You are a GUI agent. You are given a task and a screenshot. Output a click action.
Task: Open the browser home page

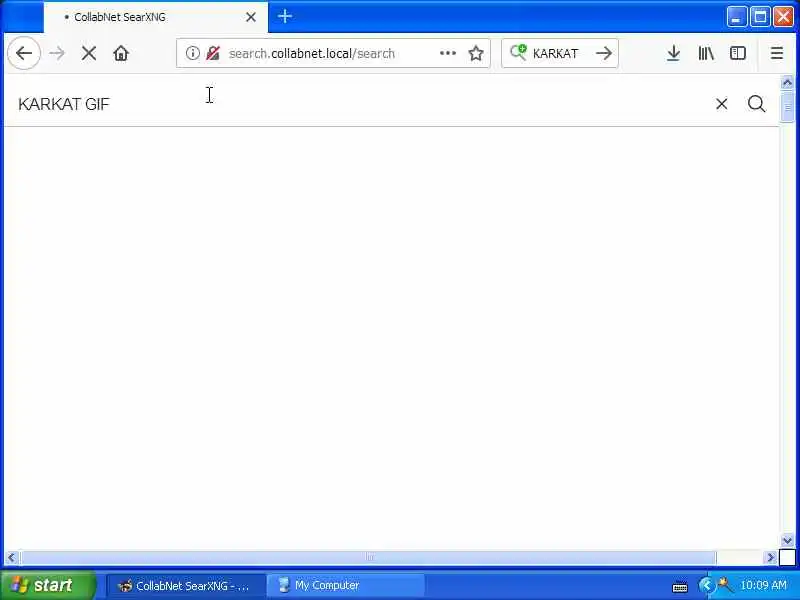121,53
